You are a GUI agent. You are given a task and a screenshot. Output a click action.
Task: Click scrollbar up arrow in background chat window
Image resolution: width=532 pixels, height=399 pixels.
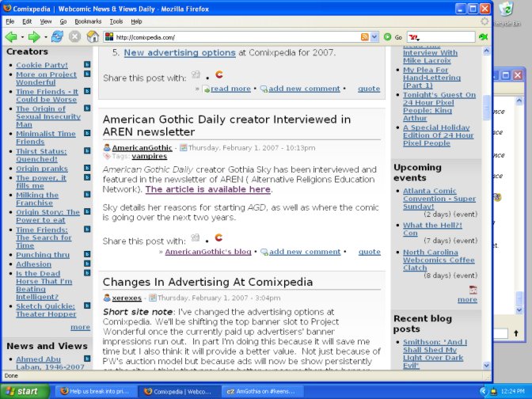tap(519, 101)
